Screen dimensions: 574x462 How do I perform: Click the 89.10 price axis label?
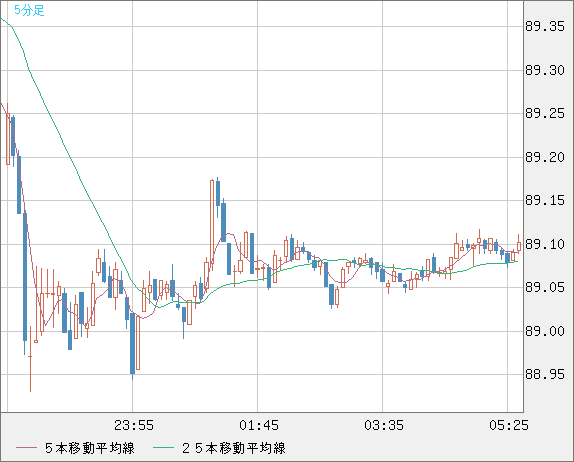pos(545,244)
